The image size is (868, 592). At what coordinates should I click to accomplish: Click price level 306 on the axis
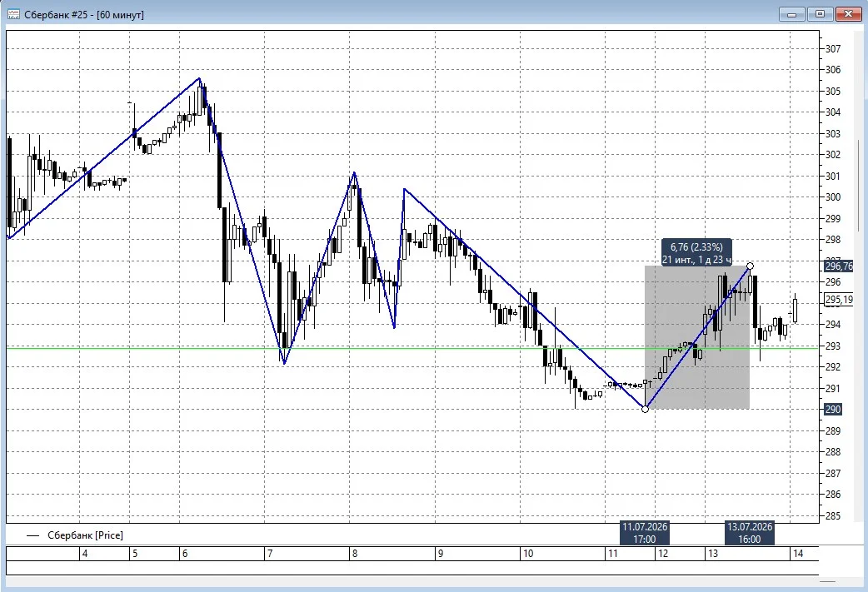(x=833, y=70)
